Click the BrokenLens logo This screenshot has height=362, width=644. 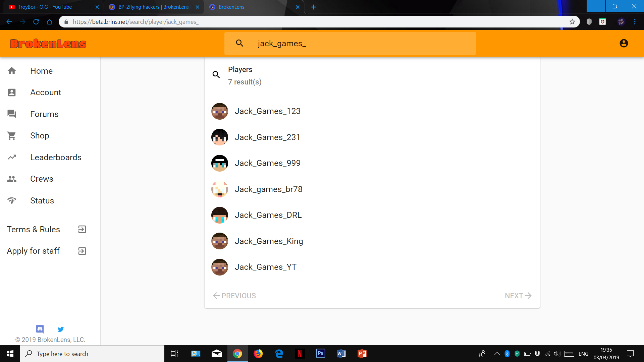(48, 44)
